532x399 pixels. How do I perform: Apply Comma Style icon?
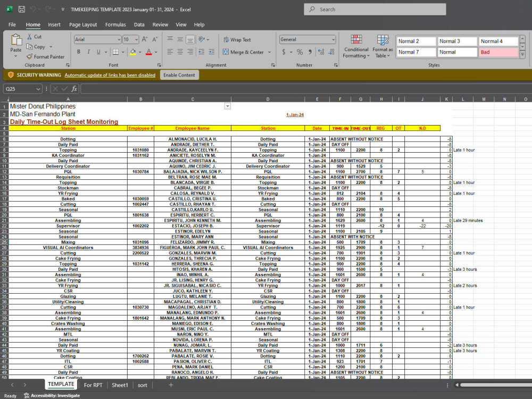coord(310,52)
